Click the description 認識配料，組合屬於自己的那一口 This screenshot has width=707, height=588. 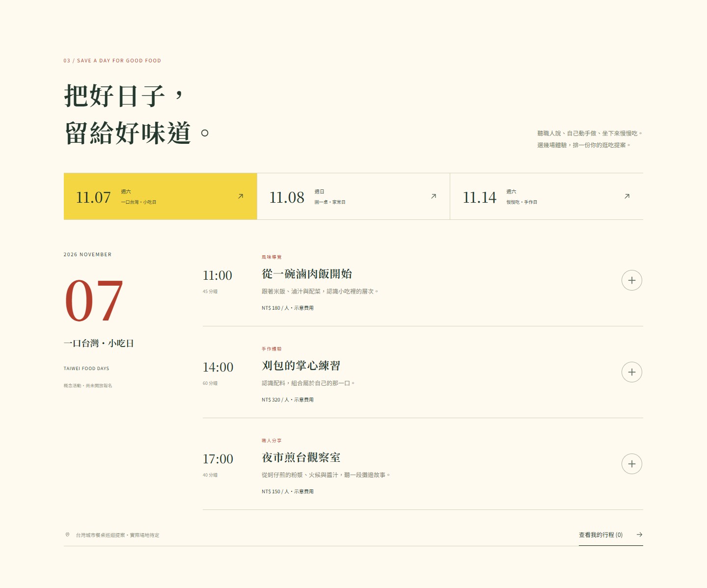(x=308, y=383)
